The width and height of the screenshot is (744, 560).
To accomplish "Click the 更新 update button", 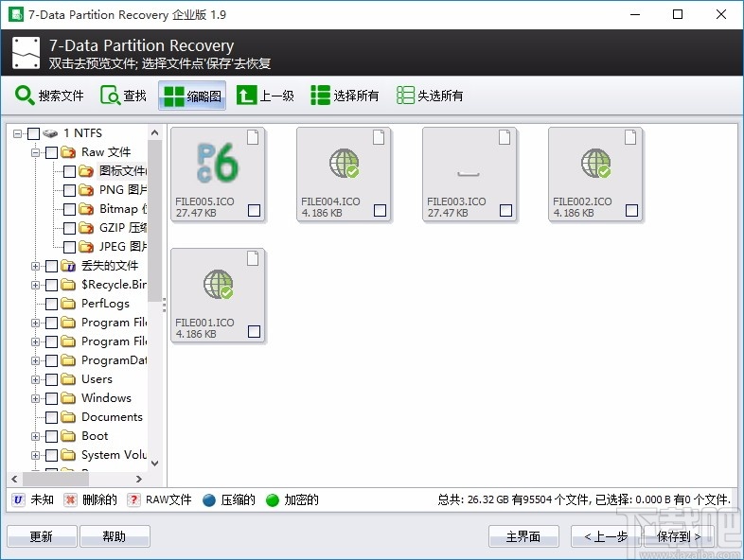I will [x=42, y=536].
